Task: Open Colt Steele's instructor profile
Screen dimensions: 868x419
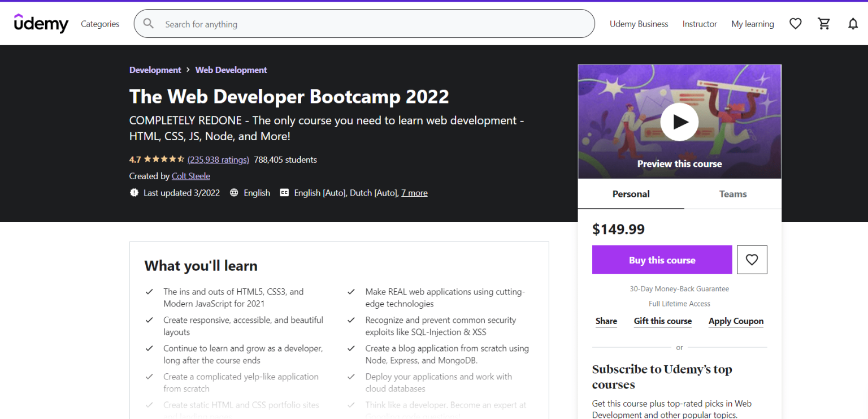Action: 190,176
